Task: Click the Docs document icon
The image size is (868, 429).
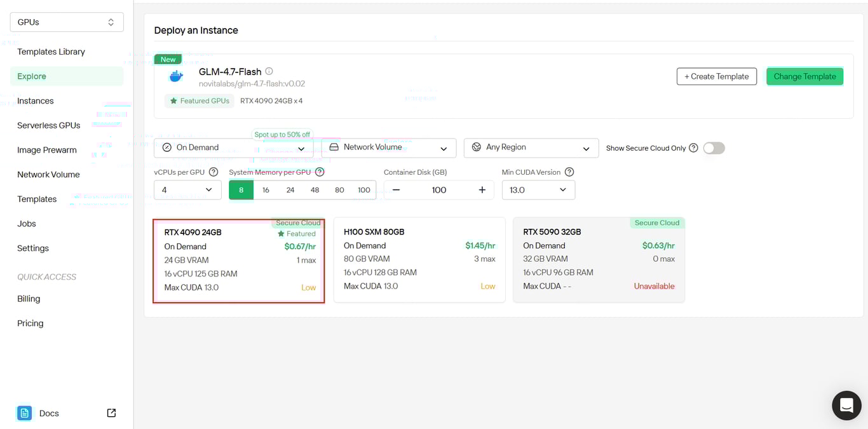Action: (24, 413)
